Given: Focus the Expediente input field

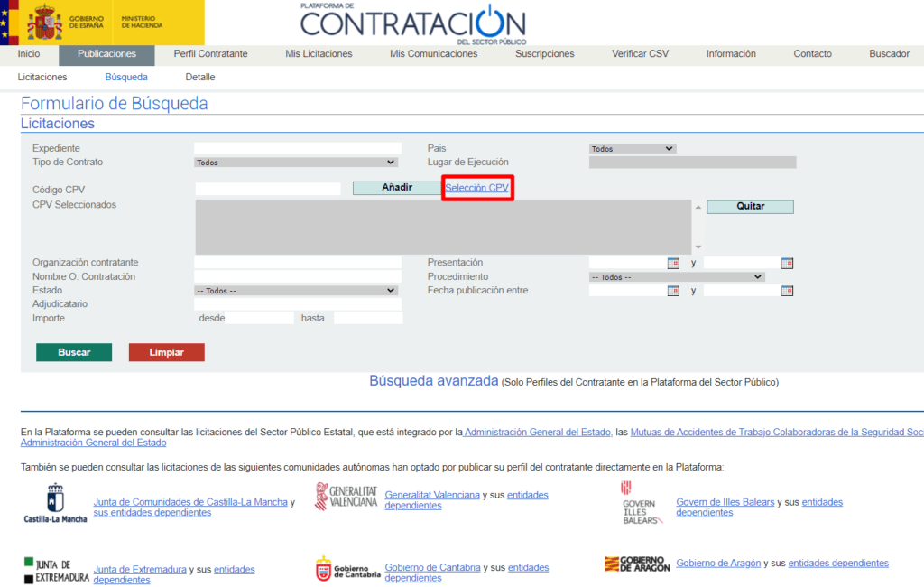Looking at the screenshot, I should (x=298, y=148).
